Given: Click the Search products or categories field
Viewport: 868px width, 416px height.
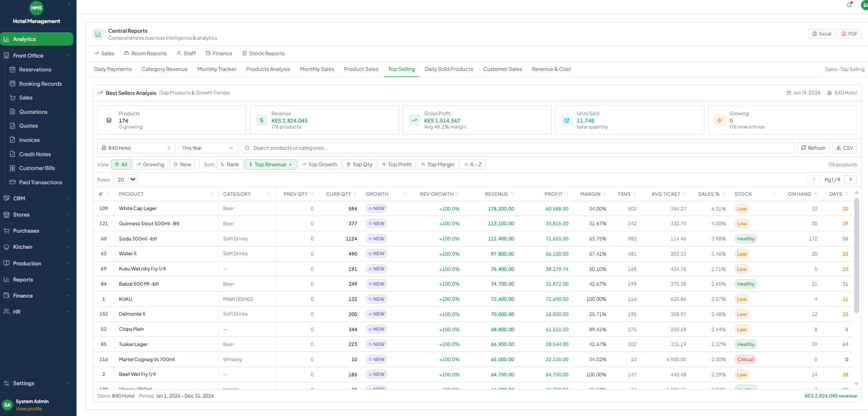Looking at the screenshot, I should [517, 148].
